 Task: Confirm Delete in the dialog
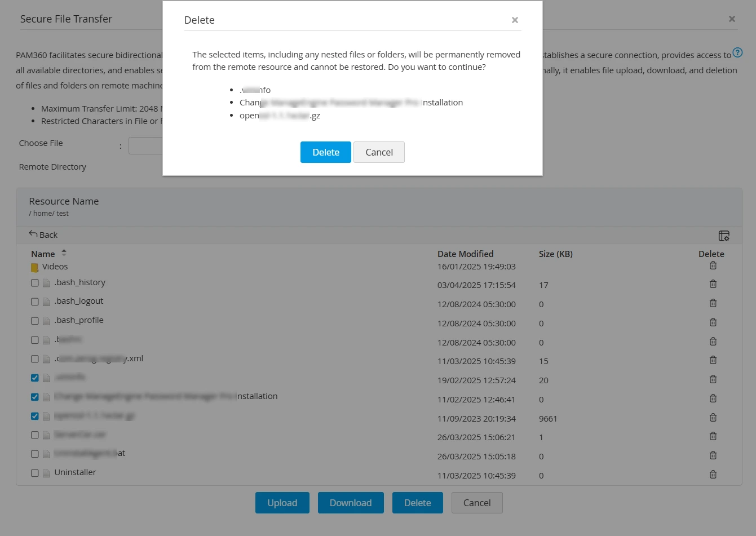[x=326, y=152]
